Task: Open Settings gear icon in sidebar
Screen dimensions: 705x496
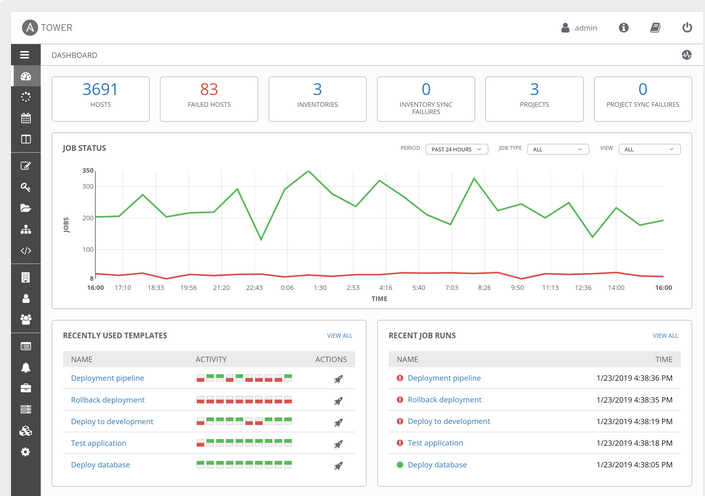Action: pyautogui.click(x=26, y=452)
